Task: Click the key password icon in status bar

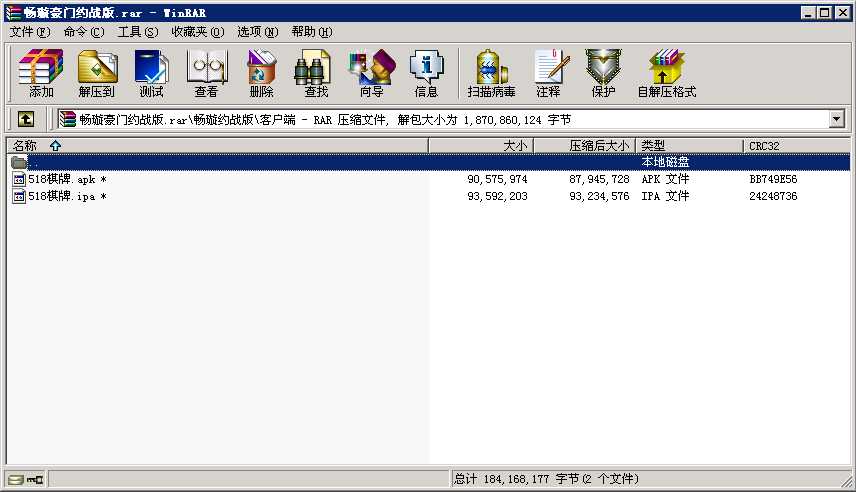Action: pyautogui.click(x=35, y=479)
